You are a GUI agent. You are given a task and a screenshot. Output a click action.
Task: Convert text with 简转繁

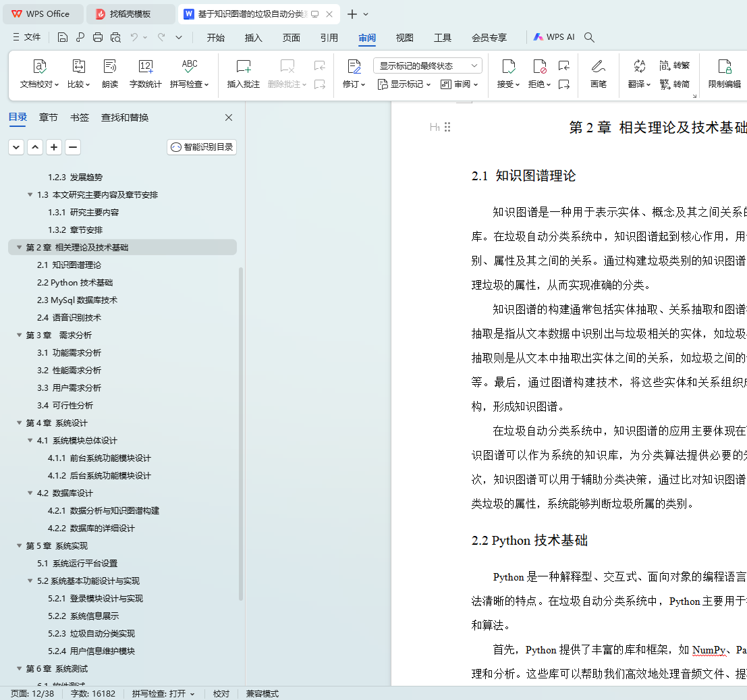[x=675, y=65]
